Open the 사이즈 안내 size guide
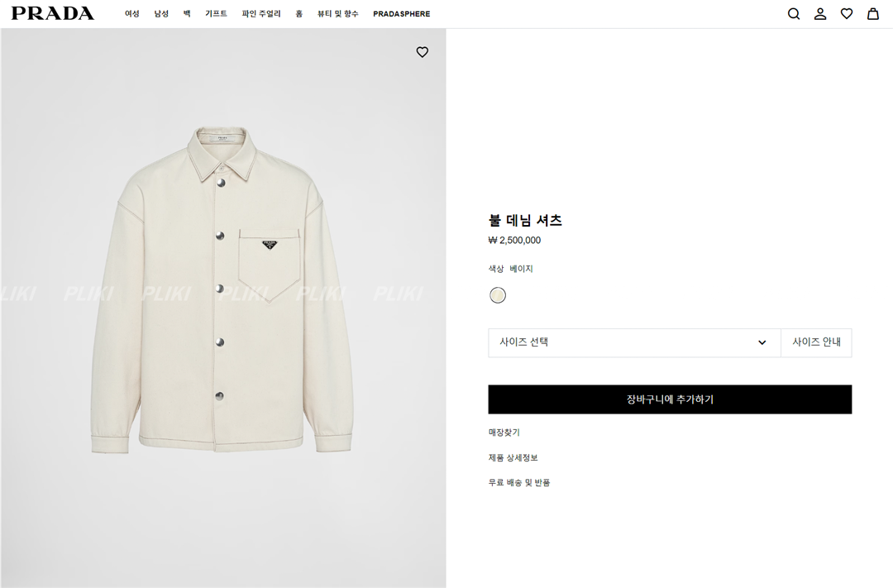Screen dimensions: 893x588 click(x=816, y=342)
